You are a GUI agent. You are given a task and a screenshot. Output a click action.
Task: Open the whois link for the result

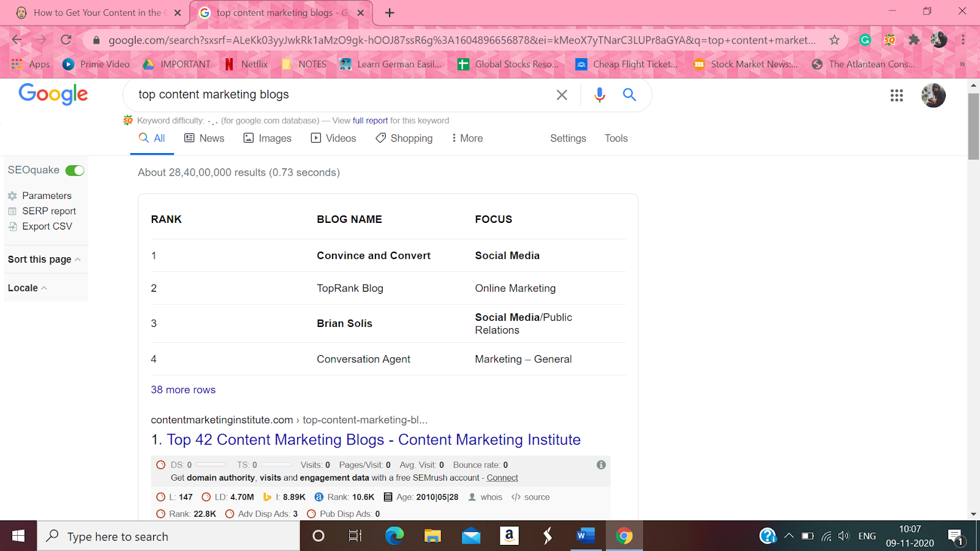tap(485, 497)
